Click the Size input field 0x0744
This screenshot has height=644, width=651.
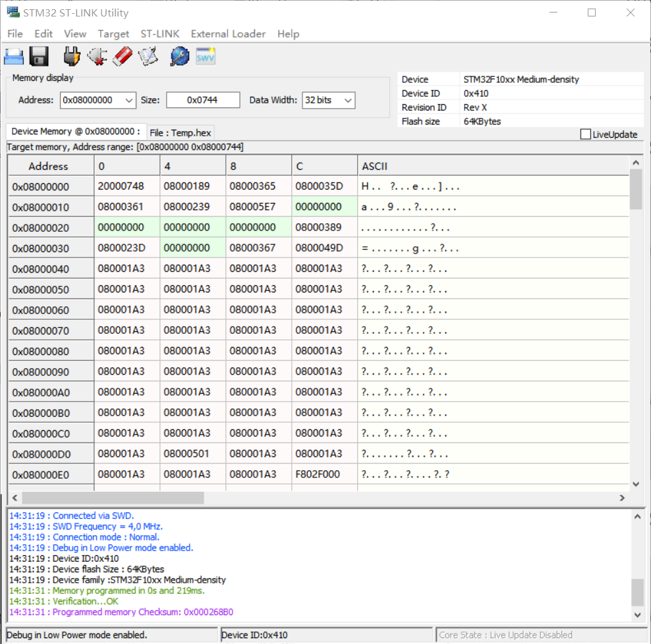coord(203,100)
